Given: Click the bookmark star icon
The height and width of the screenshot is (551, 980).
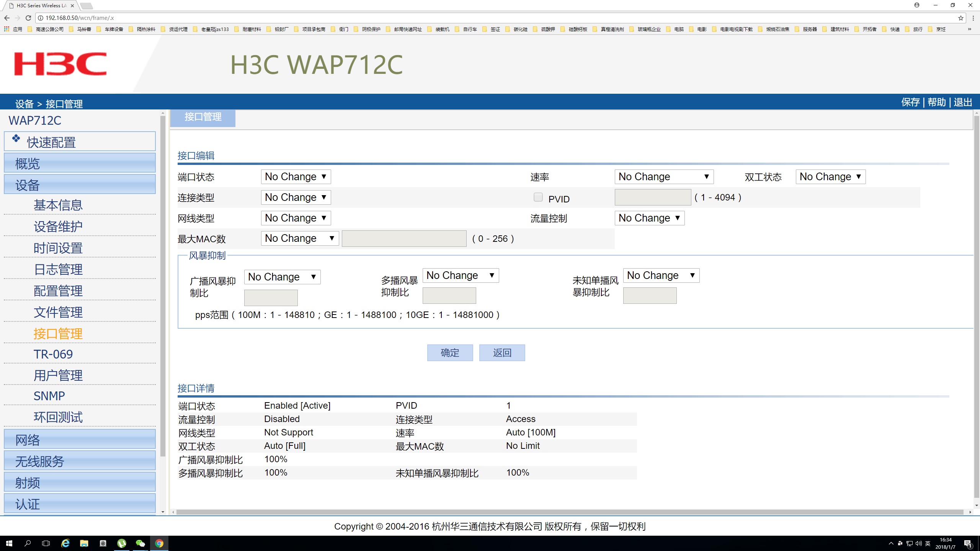Looking at the screenshot, I should click(x=960, y=18).
